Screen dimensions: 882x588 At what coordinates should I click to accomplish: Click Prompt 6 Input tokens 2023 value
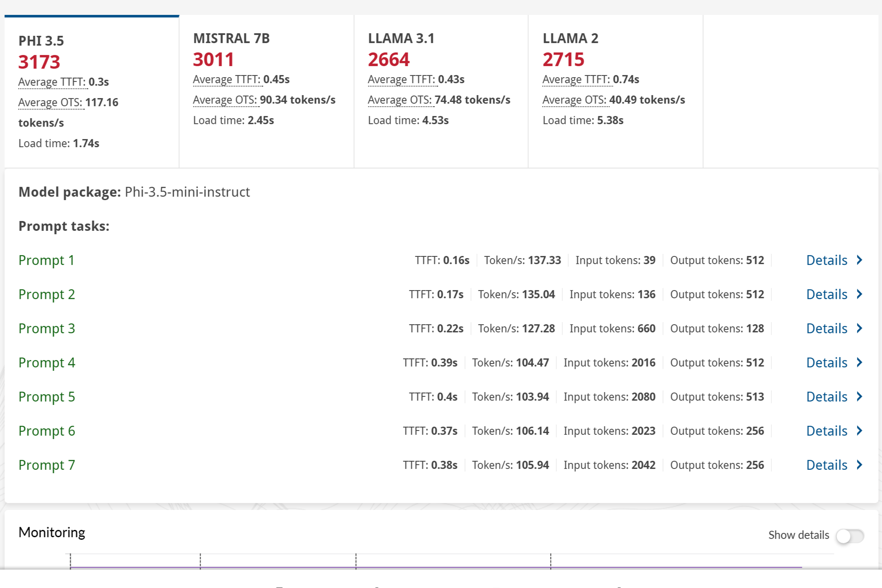[643, 431]
